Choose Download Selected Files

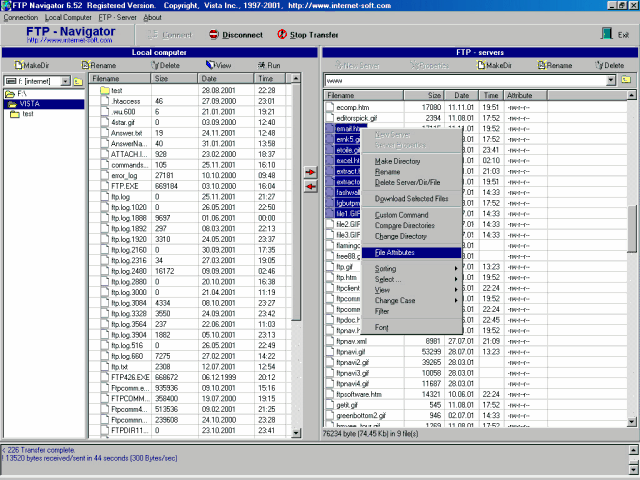click(412, 199)
